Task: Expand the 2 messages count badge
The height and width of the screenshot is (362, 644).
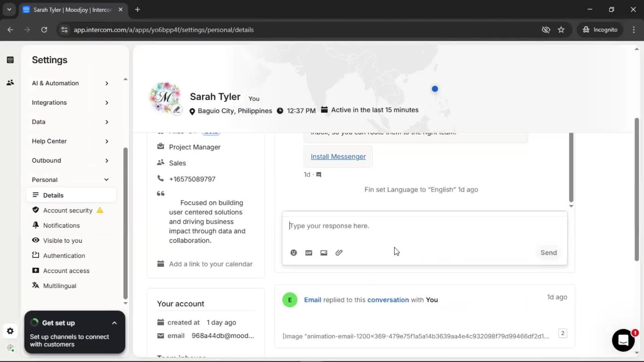Action: [563, 333]
